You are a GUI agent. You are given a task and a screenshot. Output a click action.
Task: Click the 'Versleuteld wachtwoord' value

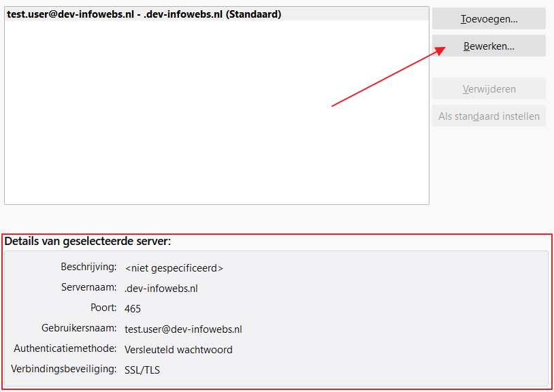[178, 350]
